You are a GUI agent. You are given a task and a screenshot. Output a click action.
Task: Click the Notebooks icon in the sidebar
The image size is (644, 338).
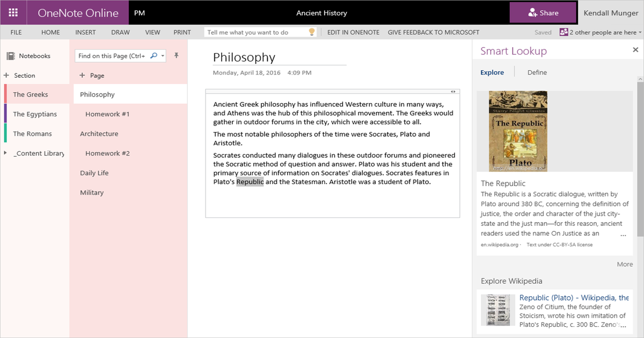(x=10, y=55)
